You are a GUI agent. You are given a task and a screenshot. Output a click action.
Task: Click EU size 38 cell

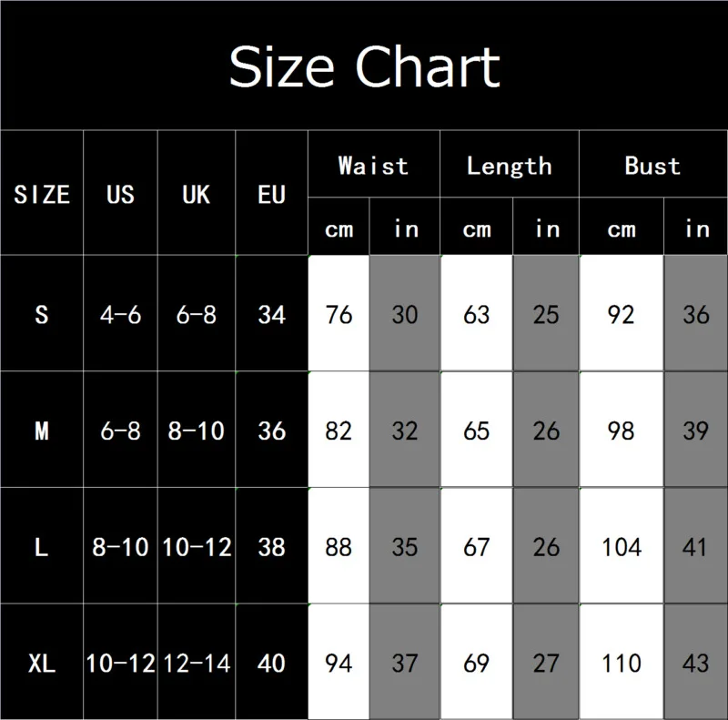271,546
